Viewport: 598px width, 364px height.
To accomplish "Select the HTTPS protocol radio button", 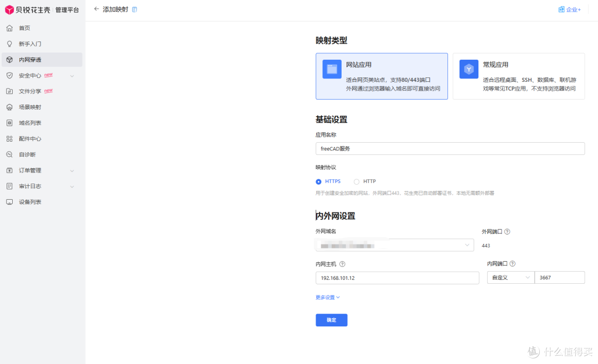I will click(318, 182).
